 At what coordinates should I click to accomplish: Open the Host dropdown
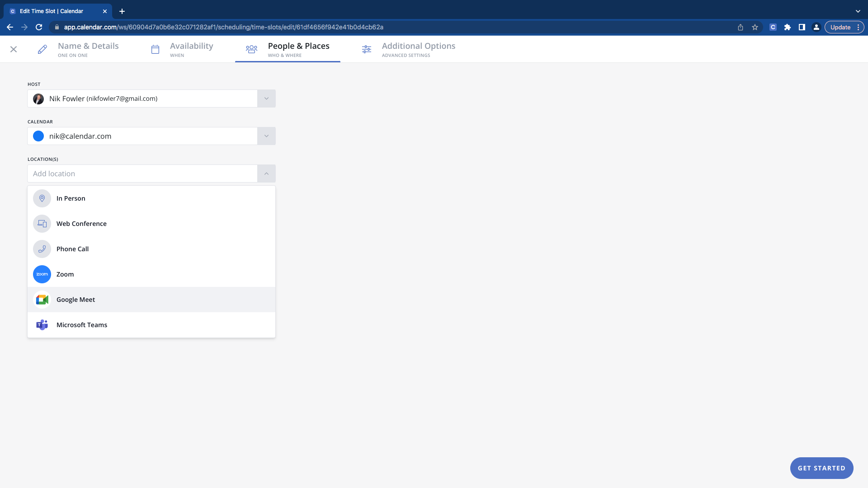pos(266,99)
